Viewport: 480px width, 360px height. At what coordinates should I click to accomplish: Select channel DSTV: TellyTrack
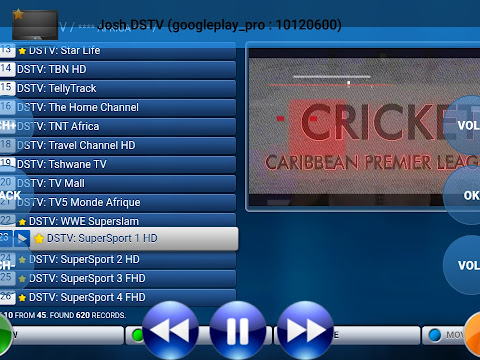(x=118, y=89)
